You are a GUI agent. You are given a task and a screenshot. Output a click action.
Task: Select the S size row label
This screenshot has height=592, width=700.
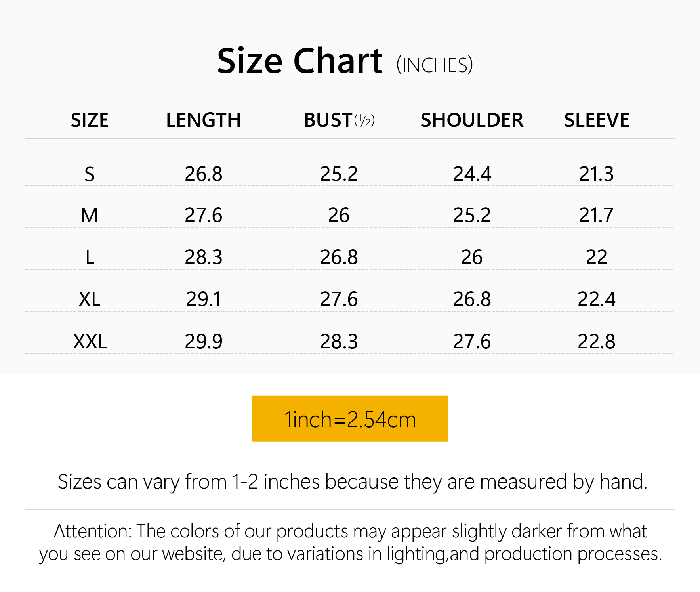(x=90, y=174)
